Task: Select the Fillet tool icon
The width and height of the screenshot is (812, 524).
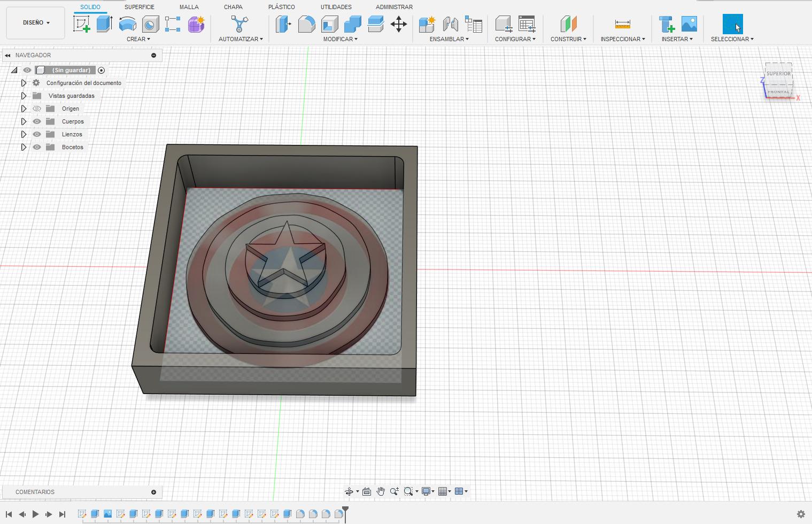Action: point(306,24)
